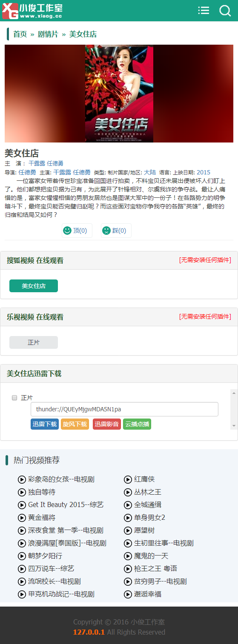
Task: Click play icon beside 浪漫满屋[泰国版]--电视剧
Action: coord(22,543)
